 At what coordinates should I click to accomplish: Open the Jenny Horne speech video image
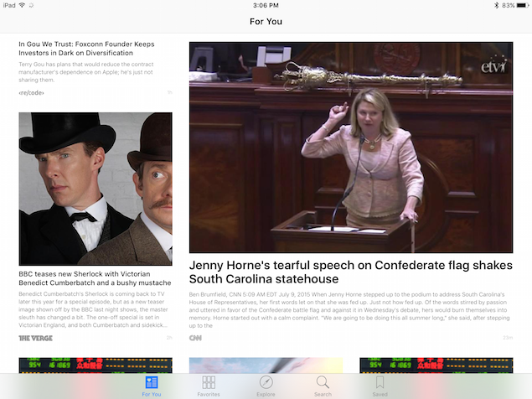(351, 148)
